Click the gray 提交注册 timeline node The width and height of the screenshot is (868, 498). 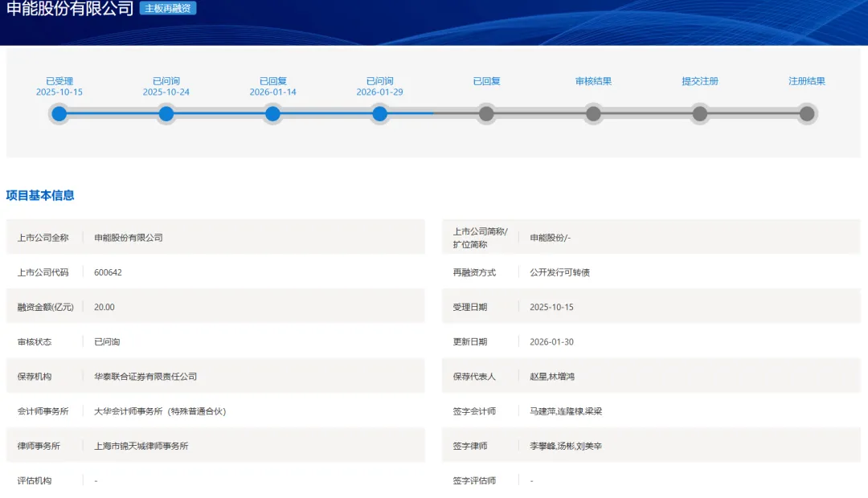coord(700,114)
